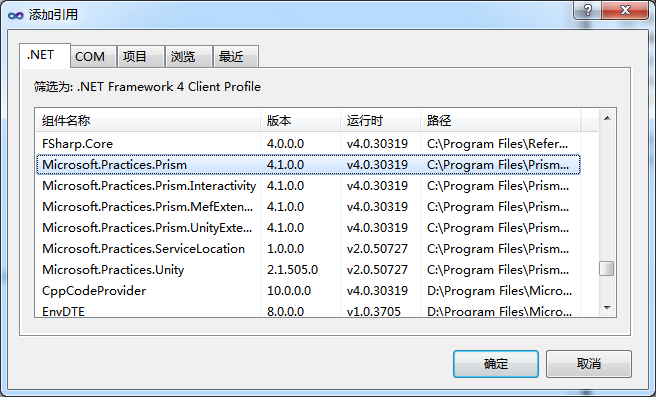Viewport: 656px width, 397px height.
Task: Sort by 版本 column header
Action: [300, 121]
